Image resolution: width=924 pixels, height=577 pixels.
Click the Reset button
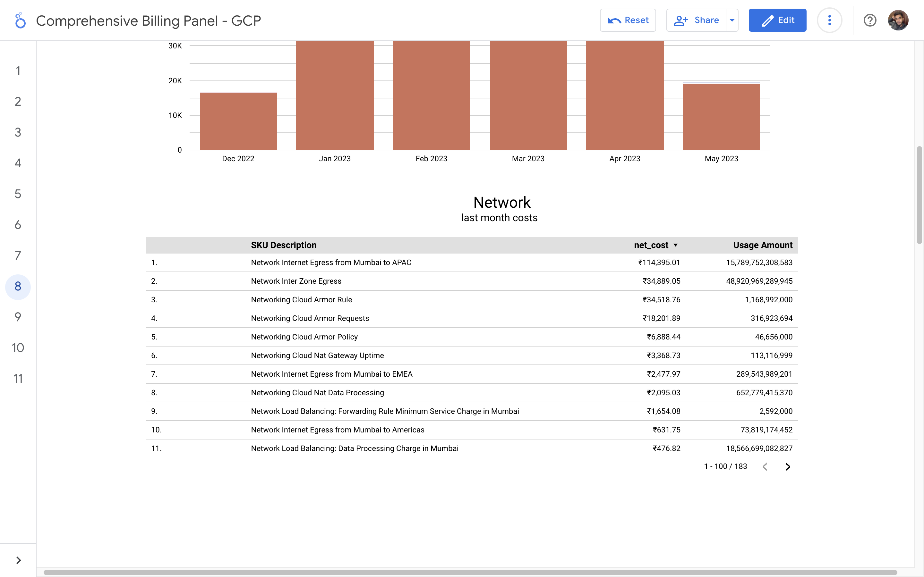(628, 20)
